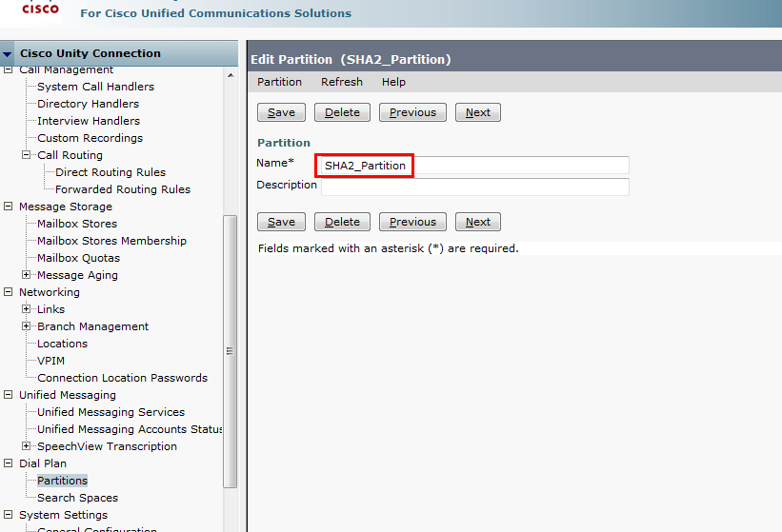Collapse the System Settings tree node
This screenshot has height=532, width=782.
(8, 515)
